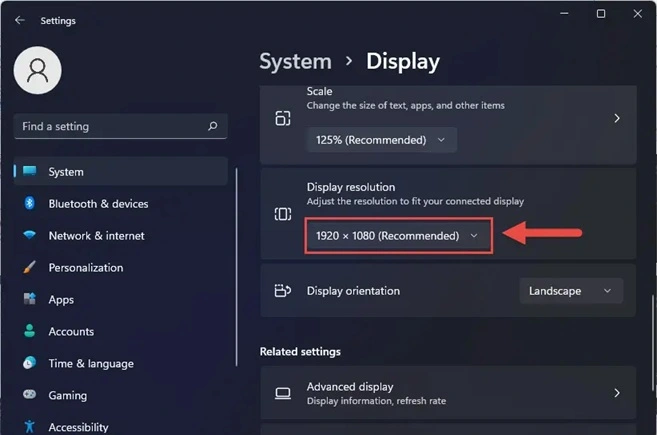Open the 125% (Recommended) scale dropdown
This screenshot has height=435, width=657.
click(x=381, y=140)
